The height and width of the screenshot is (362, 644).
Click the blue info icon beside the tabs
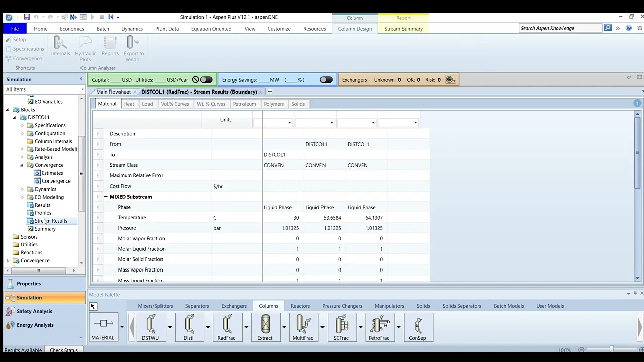(637, 103)
